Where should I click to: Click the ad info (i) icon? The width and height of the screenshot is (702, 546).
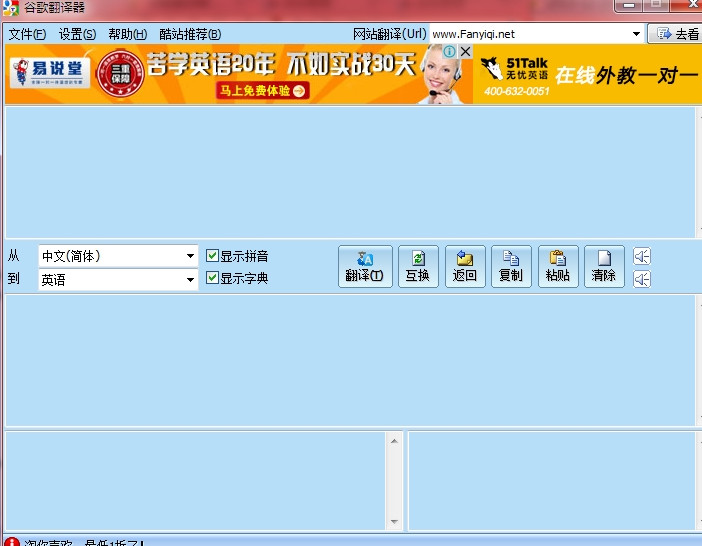click(449, 51)
